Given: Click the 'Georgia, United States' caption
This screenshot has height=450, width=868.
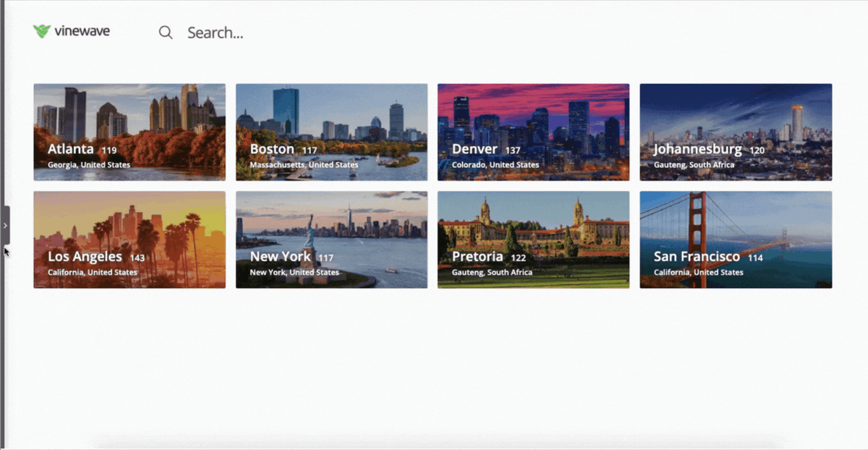Looking at the screenshot, I should point(89,165).
